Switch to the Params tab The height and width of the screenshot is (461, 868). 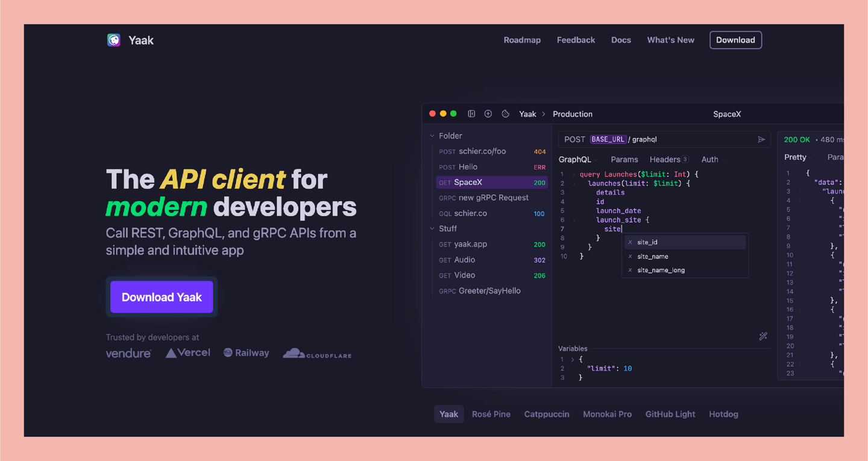[624, 160]
